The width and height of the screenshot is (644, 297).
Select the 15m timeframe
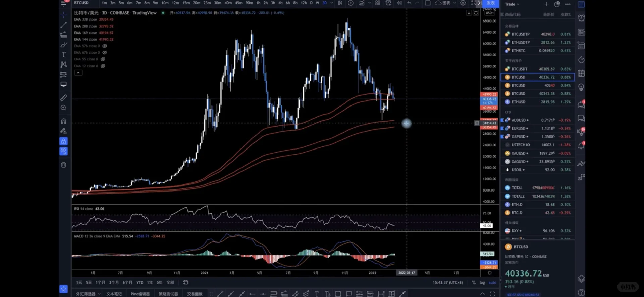pyautogui.click(x=186, y=3)
